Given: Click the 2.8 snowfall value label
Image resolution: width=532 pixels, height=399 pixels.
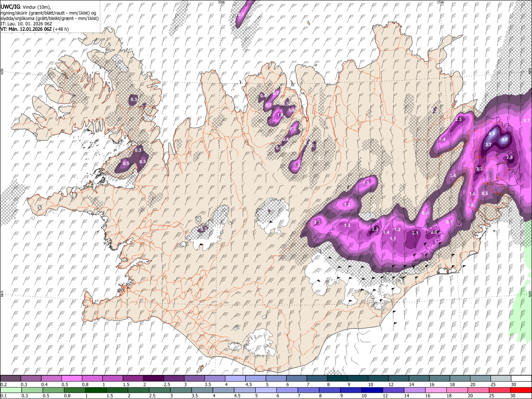Looking at the screenshot, I should click(x=510, y=158).
